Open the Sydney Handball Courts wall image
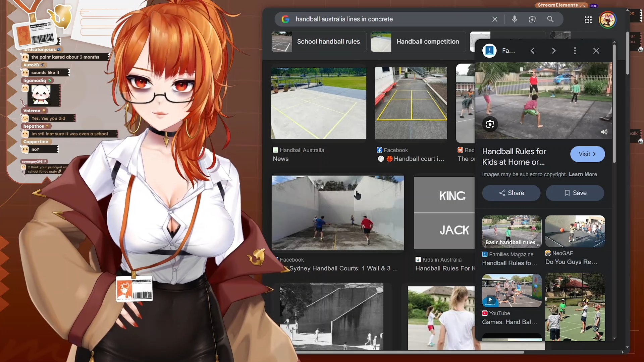 tap(338, 213)
